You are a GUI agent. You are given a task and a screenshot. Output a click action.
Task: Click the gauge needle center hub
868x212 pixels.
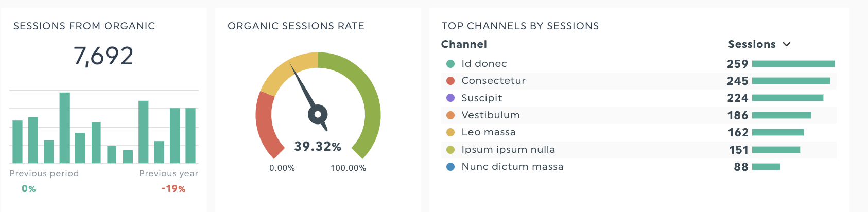click(318, 114)
